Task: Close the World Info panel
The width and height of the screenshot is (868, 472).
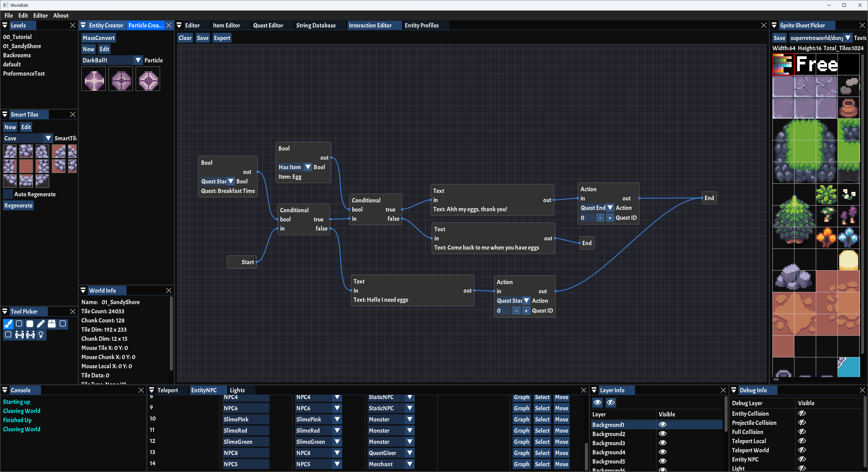Action: click(x=169, y=291)
